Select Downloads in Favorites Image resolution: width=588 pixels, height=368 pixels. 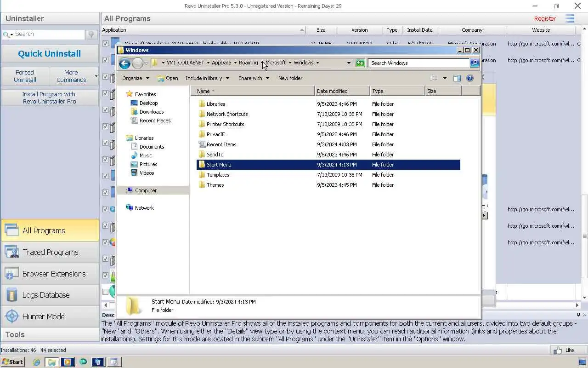[x=152, y=112]
